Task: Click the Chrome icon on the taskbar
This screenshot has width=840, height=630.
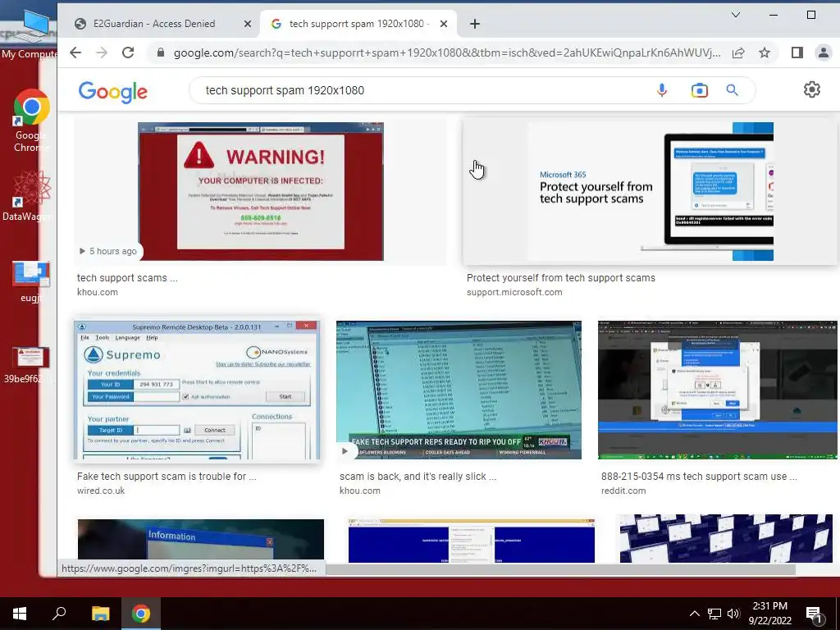Action: pyautogui.click(x=141, y=614)
